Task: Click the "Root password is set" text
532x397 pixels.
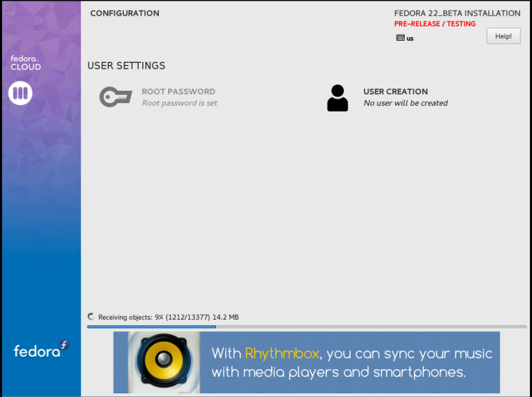Action: 179,103
